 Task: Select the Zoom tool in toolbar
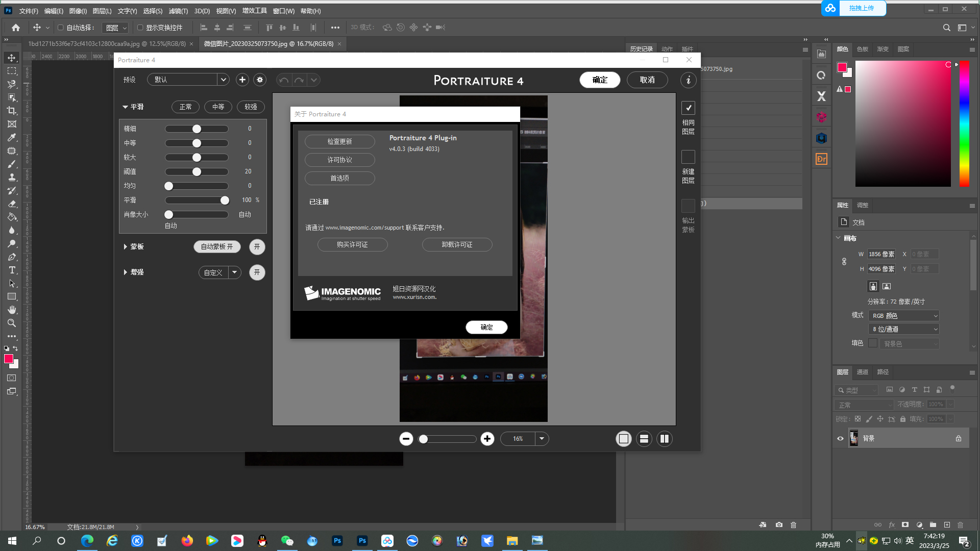(x=12, y=323)
